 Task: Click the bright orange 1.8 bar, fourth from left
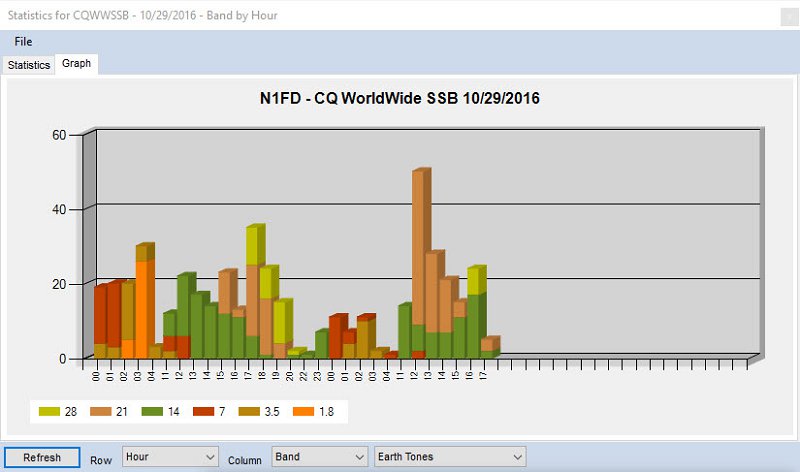(144, 309)
